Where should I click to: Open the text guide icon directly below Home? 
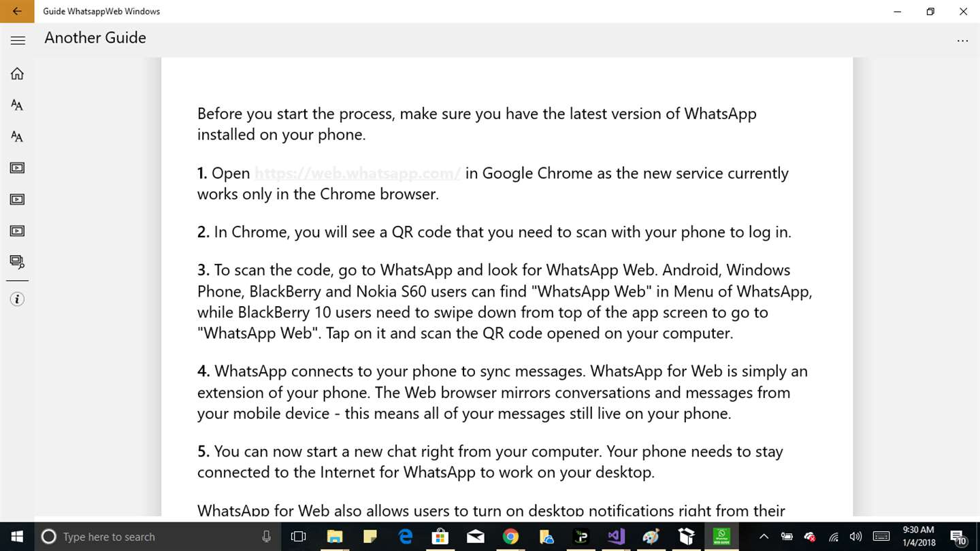[17, 105]
